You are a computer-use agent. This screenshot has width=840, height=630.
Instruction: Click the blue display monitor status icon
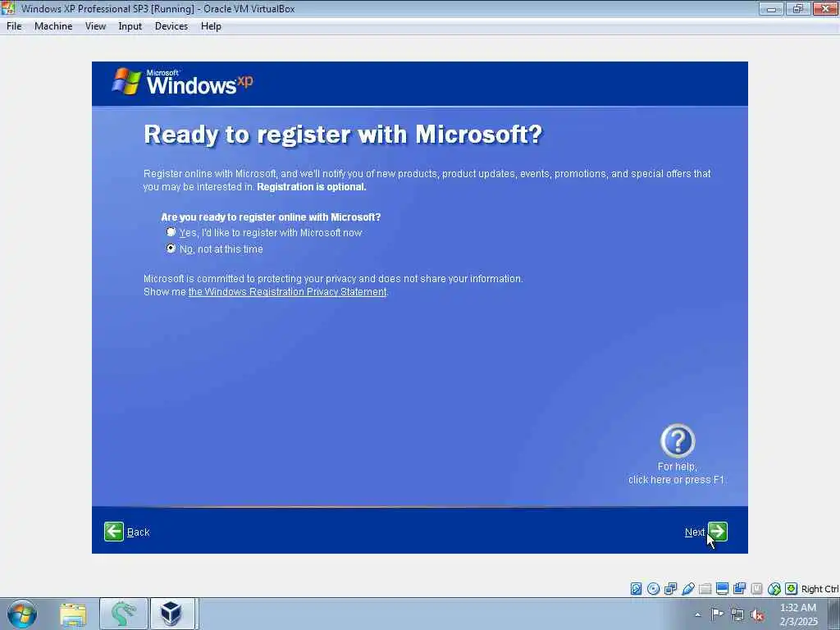[x=722, y=589]
